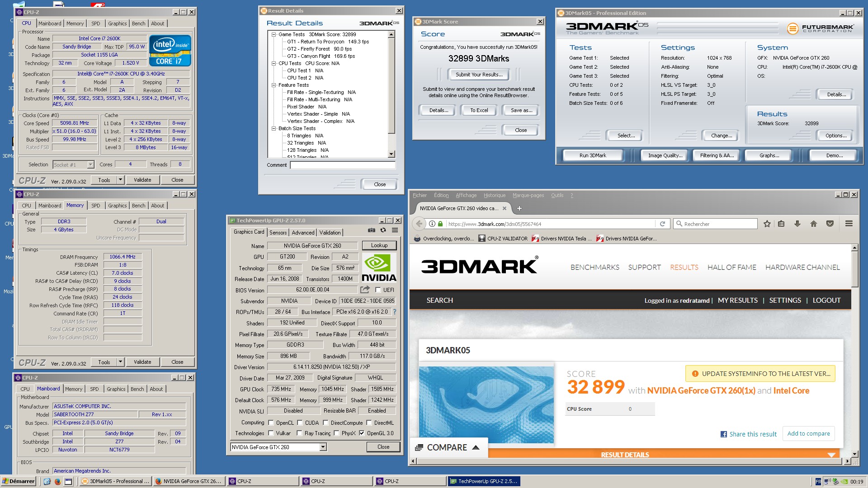Viewport: 868px width, 488px height.
Task: Collapse the Feature Tests tree node
Action: click(274, 85)
